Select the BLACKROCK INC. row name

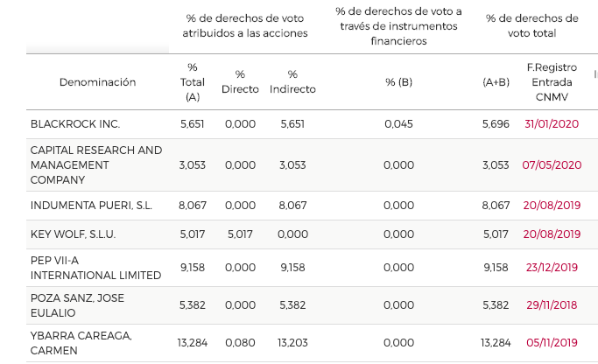point(75,124)
